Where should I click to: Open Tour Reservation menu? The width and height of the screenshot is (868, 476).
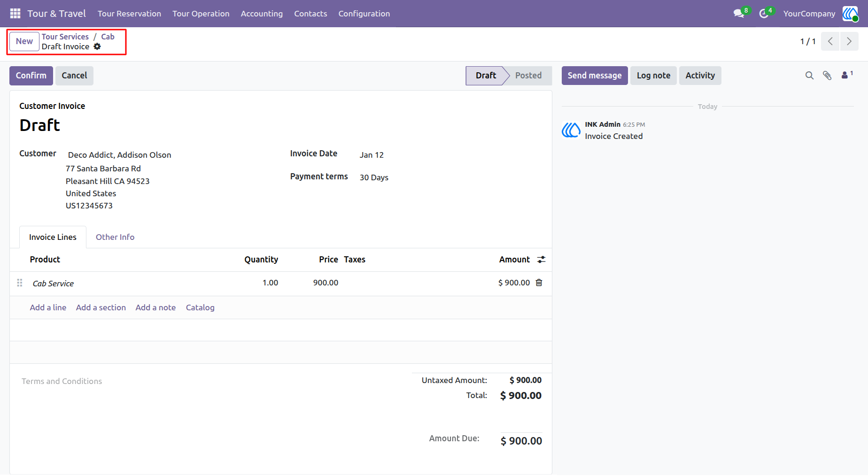click(129, 14)
